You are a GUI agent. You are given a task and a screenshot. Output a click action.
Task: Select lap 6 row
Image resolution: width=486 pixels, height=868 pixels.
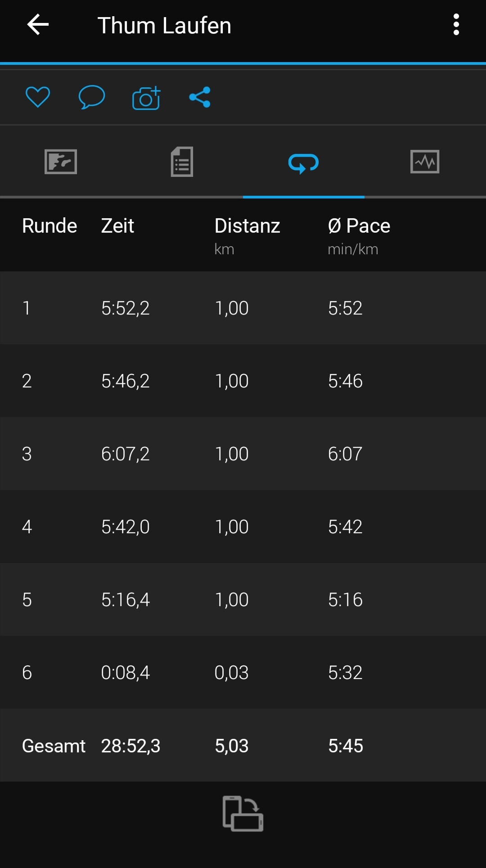coord(243,673)
